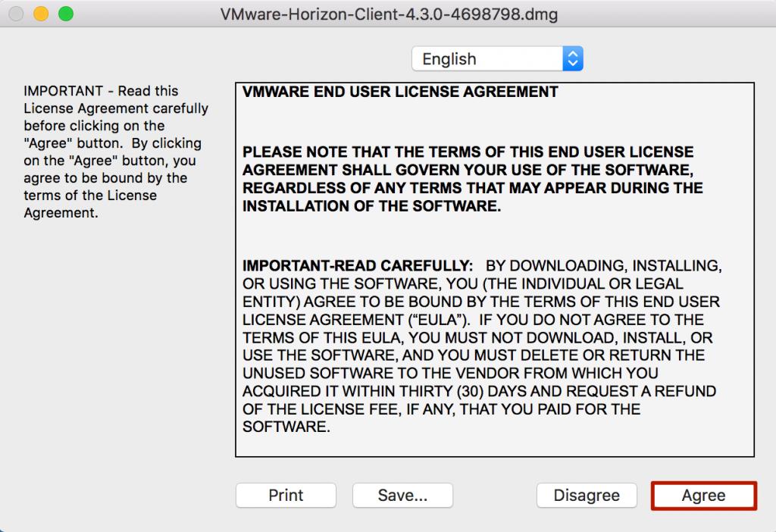The image size is (776, 532).
Task: Open the English language dropdown
Action: 487,59
